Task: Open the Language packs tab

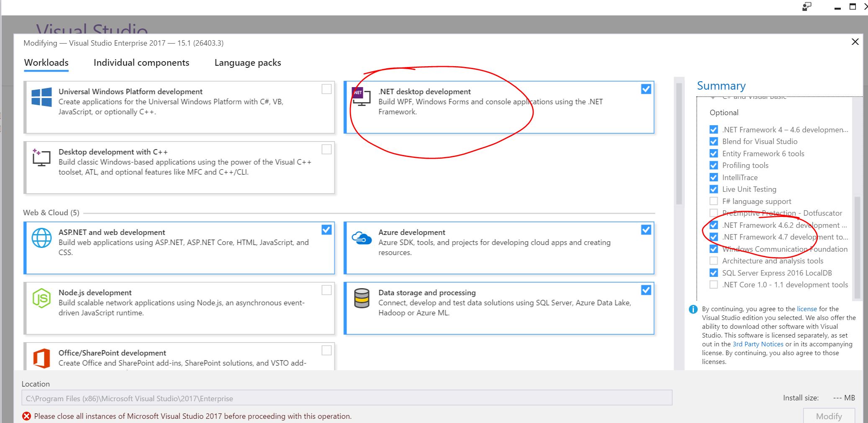Action: pos(247,63)
